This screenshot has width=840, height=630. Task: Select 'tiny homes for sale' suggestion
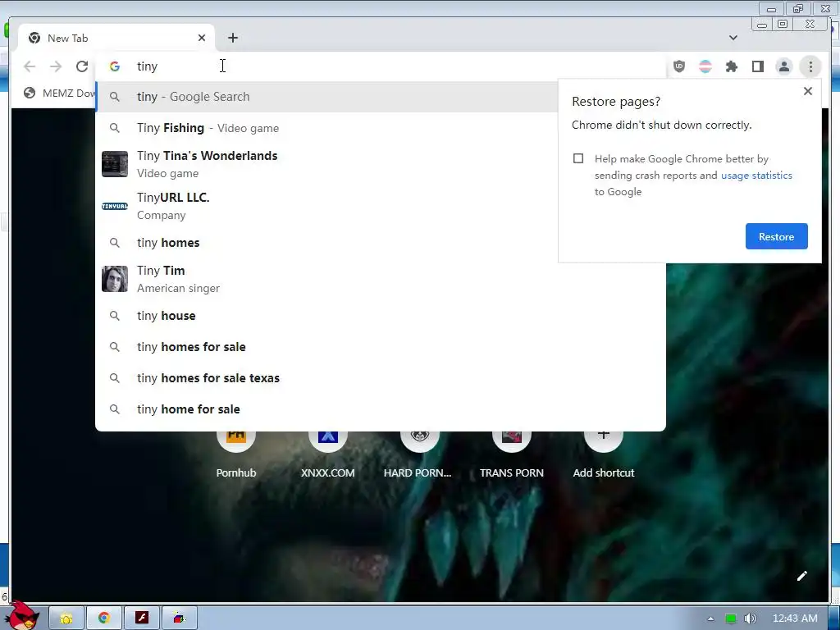tap(381, 347)
